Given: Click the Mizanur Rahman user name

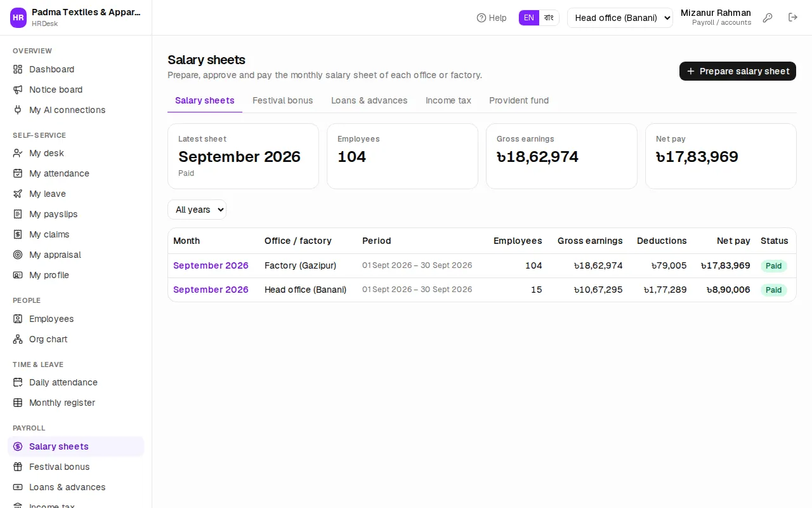Looking at the screenshot, I should click(x=716, y=13).
